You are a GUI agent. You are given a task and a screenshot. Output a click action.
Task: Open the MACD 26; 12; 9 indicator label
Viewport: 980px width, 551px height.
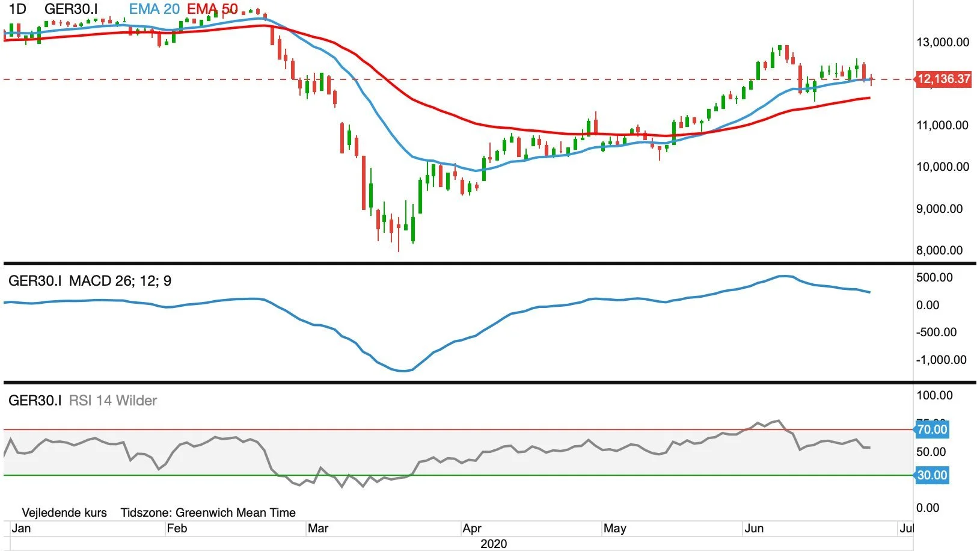pos(120,281)
